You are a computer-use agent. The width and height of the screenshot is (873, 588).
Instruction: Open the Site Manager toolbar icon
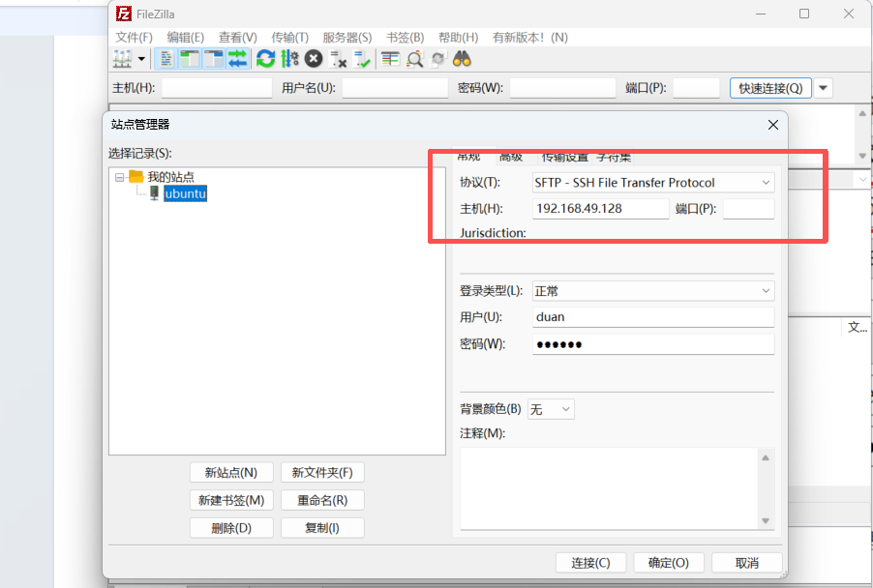122,58
